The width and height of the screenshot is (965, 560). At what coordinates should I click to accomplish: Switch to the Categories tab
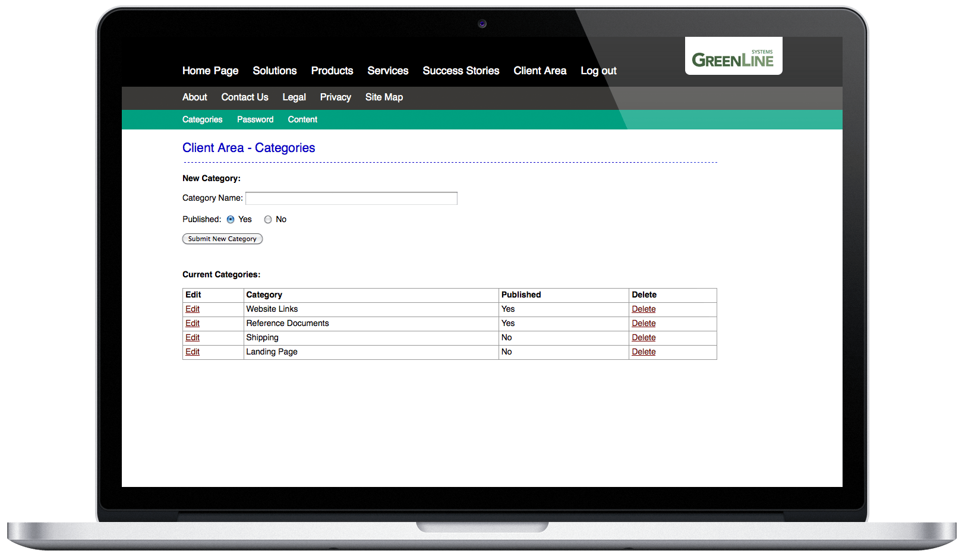click(203, 119)
